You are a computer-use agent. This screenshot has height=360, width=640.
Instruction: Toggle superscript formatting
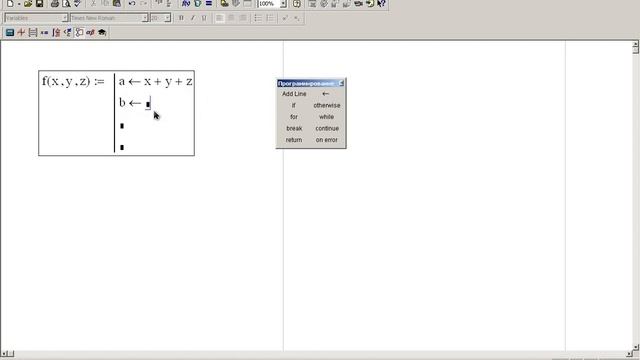[x=285, y=18]
